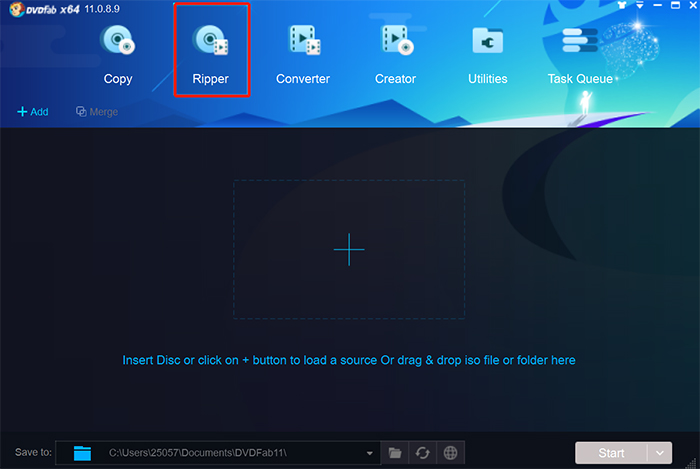Click the blue folder icon beside Save to
The image size is (700, 469).
tap(82, 453)
